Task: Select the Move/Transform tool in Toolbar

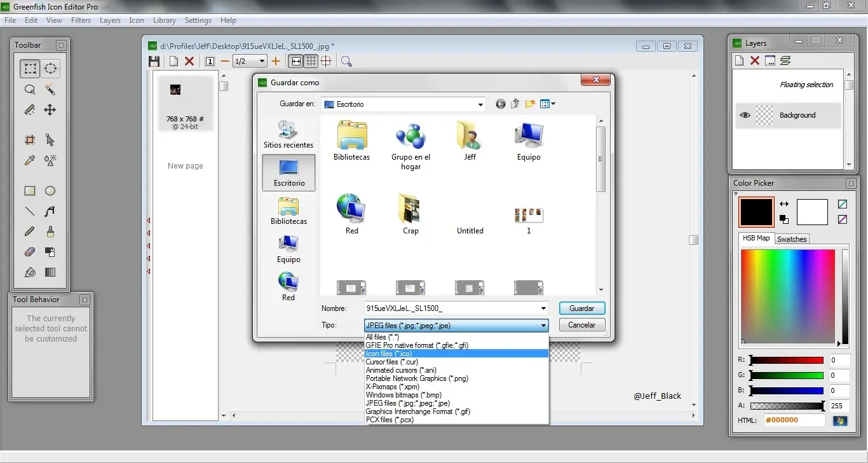Action: tap(50, 110)
